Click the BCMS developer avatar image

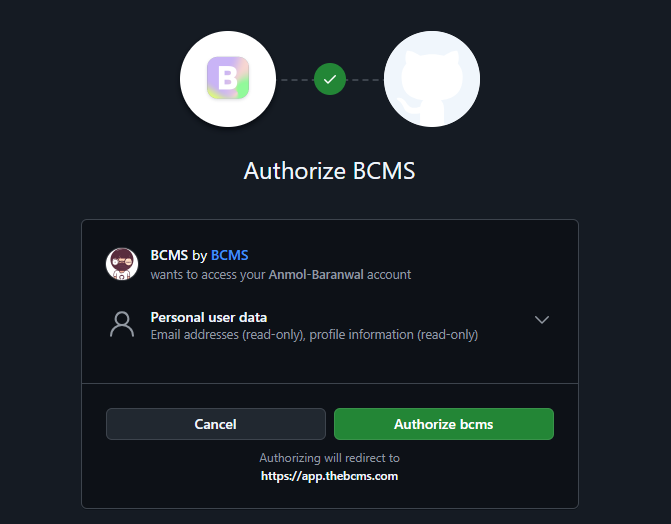tap(122, 264)
